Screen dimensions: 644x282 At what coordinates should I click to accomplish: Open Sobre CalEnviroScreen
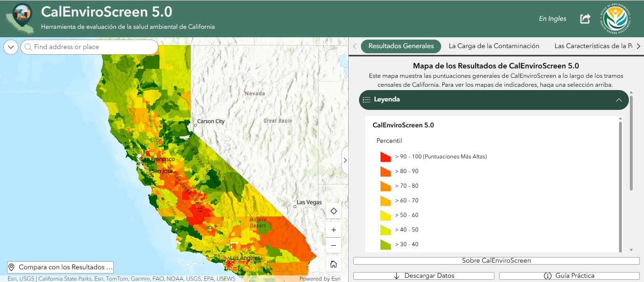pos(496,261)
